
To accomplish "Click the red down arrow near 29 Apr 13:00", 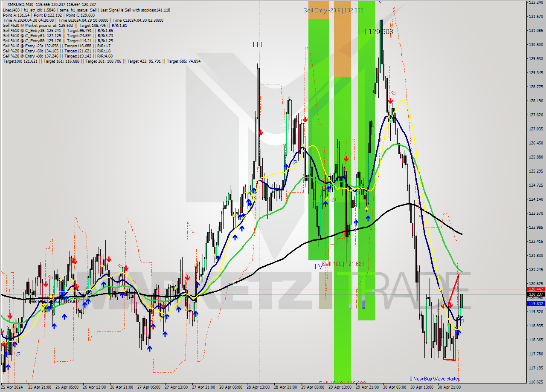I will [x=346, y=158].
